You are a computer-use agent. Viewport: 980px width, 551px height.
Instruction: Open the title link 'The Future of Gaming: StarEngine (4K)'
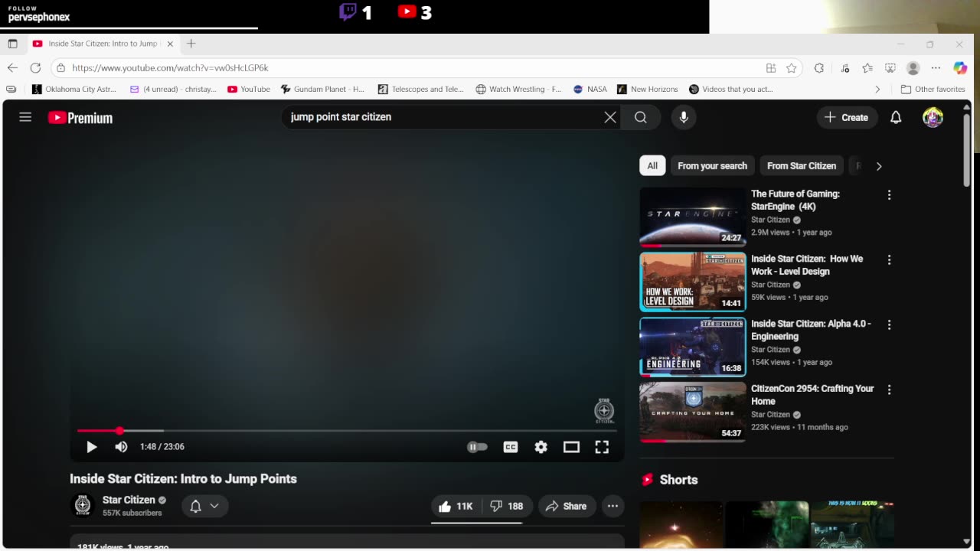coord(795,200)
